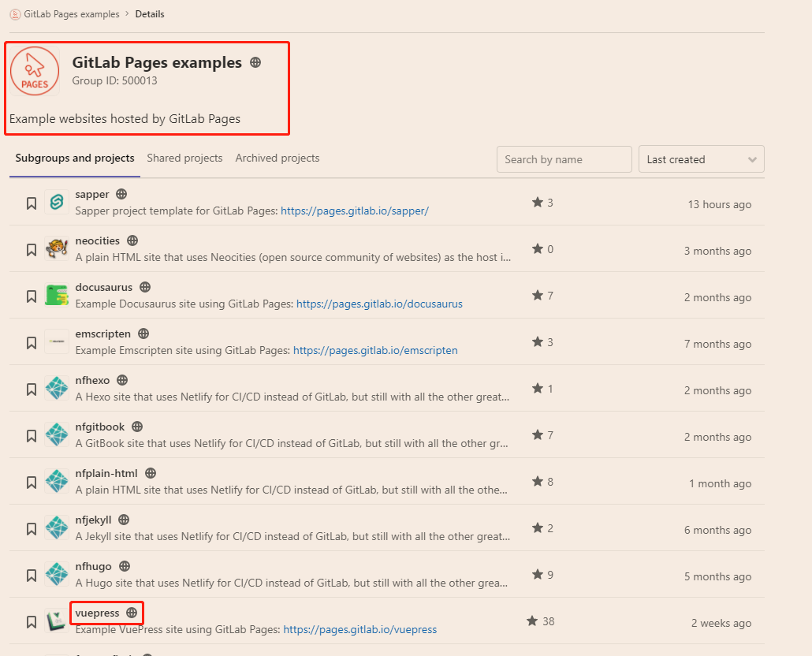Open the nfplain-html project name link
Image resolution: width=812 pixels, height=656 pixels.
[x=106, y=473]
